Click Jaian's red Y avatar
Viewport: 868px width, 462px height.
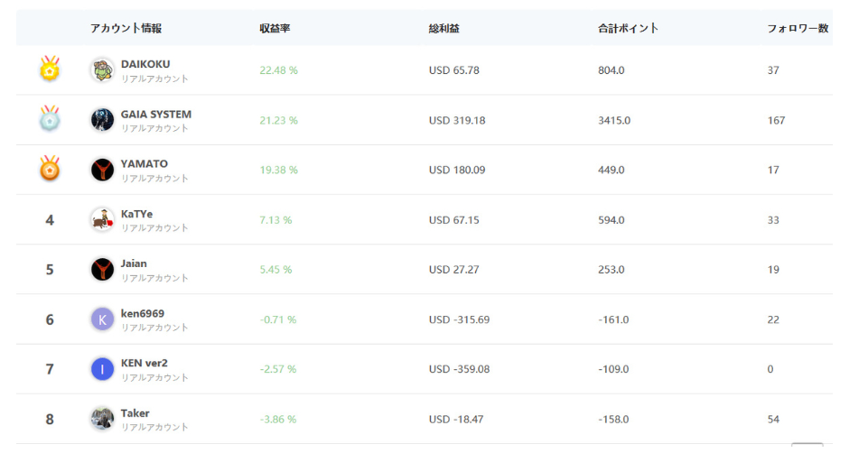point(102,270)
